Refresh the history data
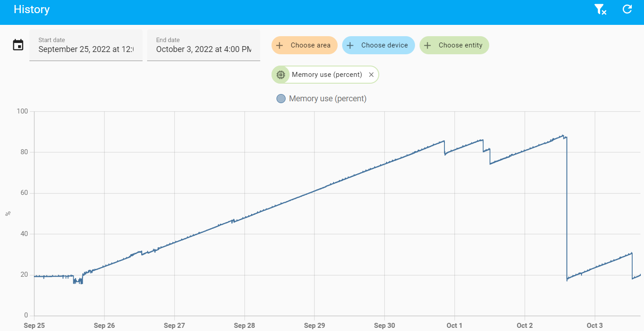This screenshot has width=644, height=331. click(x=627, y=9)
